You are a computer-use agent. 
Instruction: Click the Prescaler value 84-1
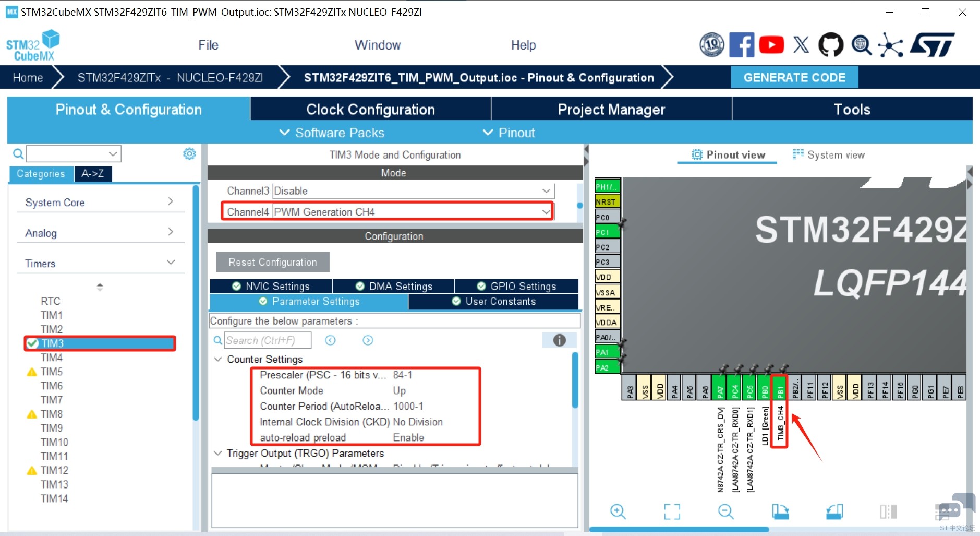tap(403, 375)
